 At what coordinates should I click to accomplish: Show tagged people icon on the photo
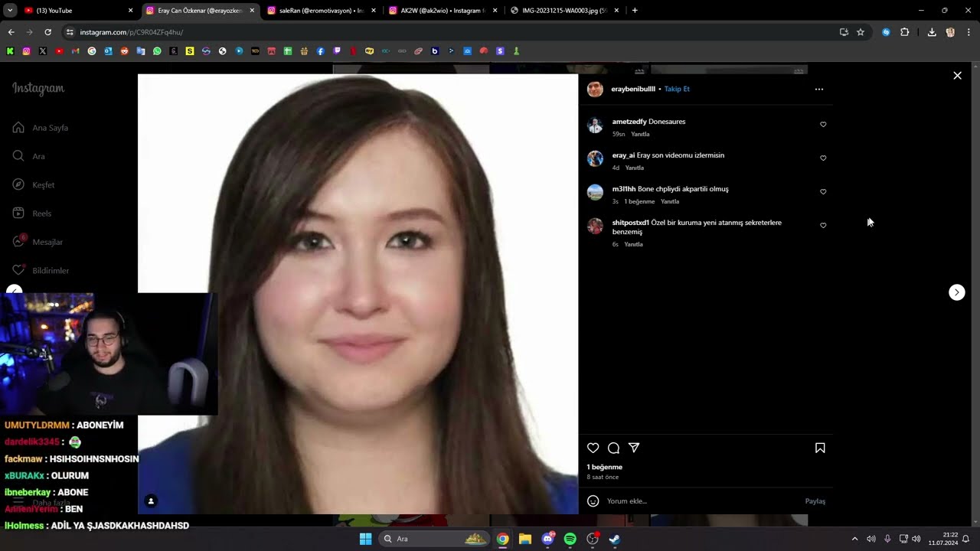click(151, 501)
